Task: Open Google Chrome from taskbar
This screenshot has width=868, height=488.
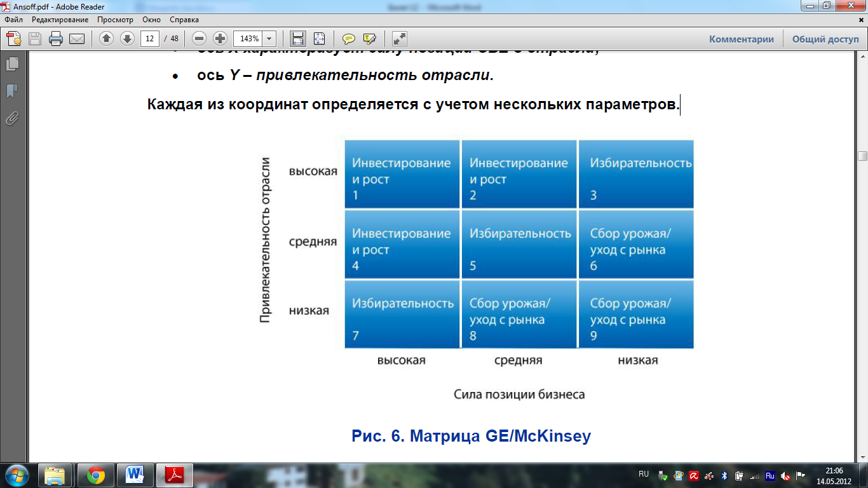Action: pyautogui.click(x=96, y=475)
